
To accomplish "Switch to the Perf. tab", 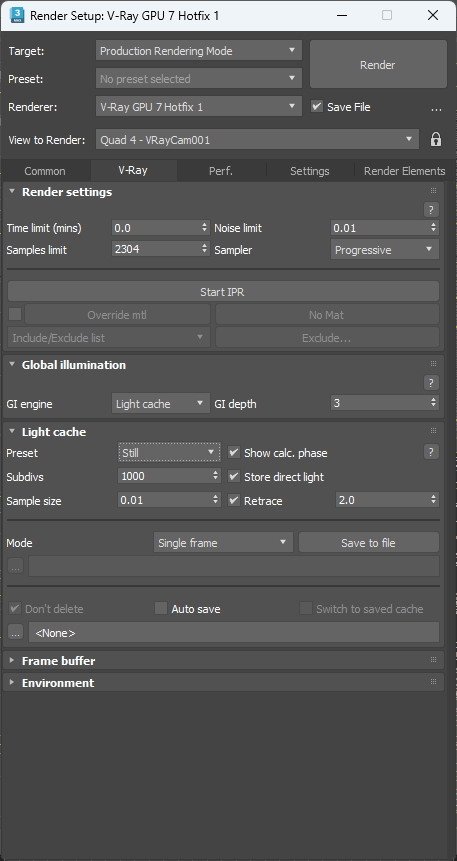I will (221, 171).
